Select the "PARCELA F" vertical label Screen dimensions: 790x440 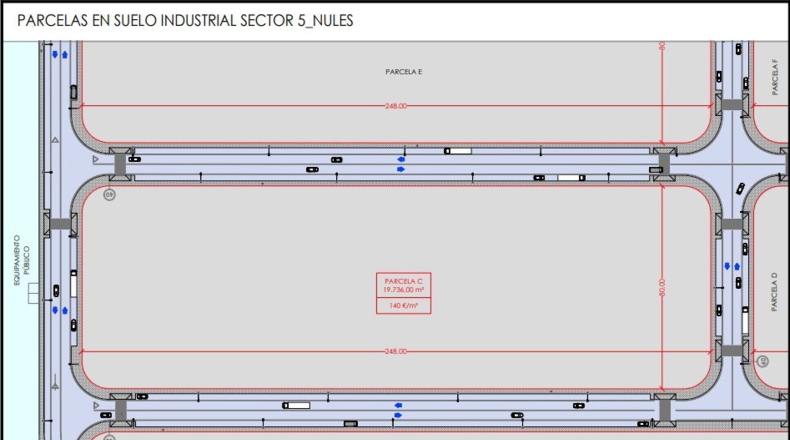775,77
